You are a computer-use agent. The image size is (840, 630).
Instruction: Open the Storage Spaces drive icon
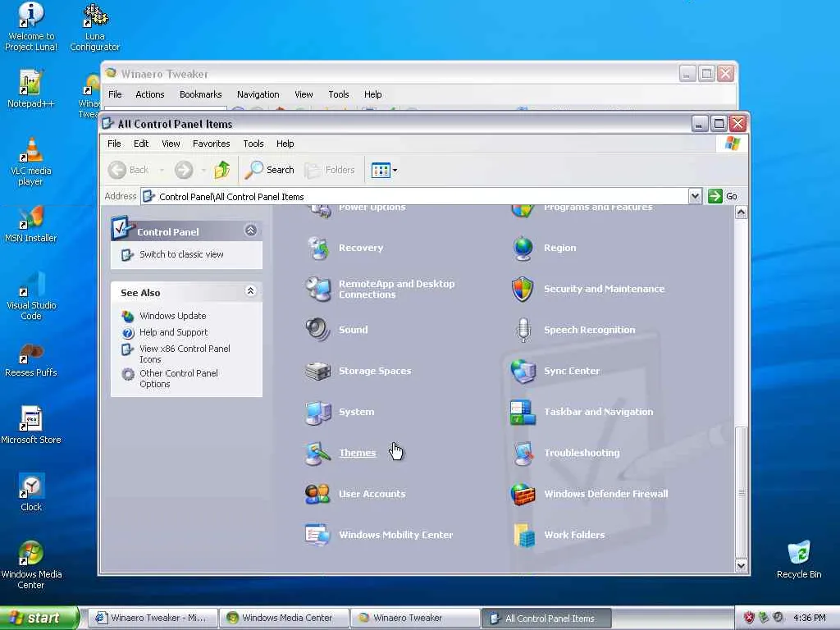[x=318, y=371]
